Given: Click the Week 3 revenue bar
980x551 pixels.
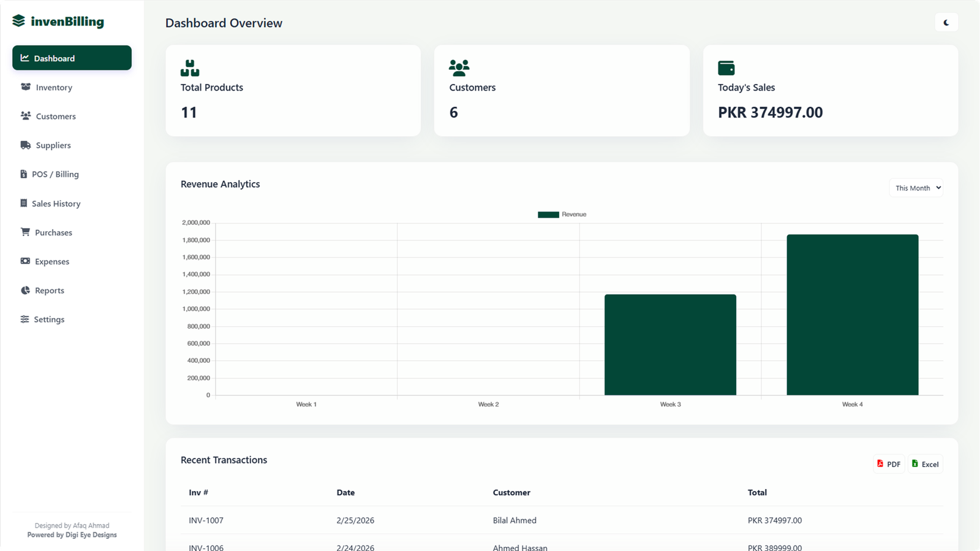Looking at the screenshot, I should tap(670, 345).
